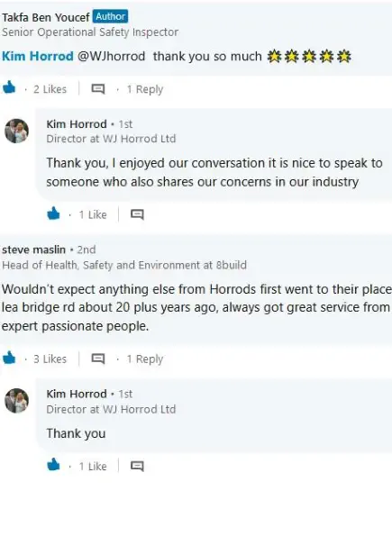The image size is (392, 536).
Task: Expand 1 Reply under Takfa's comment
Action: pos(145,89)
